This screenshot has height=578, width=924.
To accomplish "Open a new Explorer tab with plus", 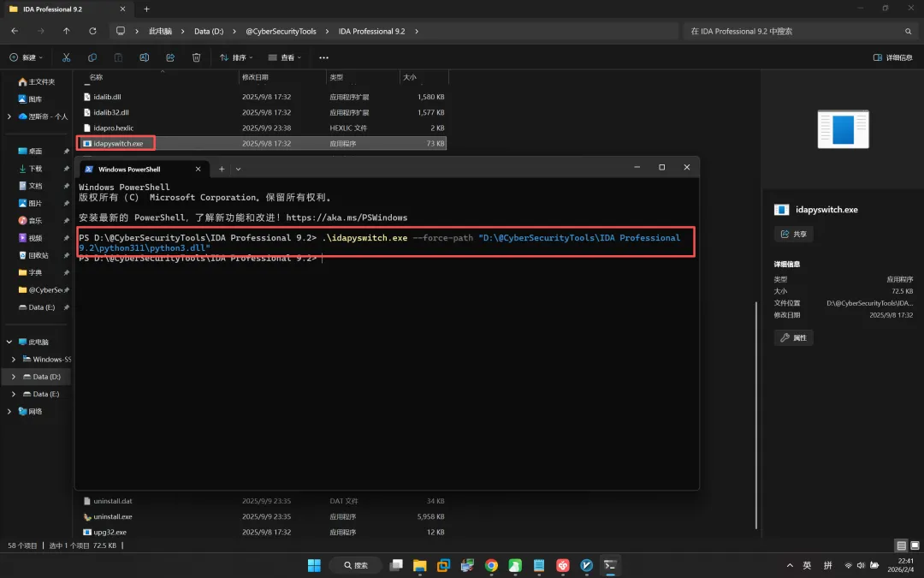I will [147, 9].
